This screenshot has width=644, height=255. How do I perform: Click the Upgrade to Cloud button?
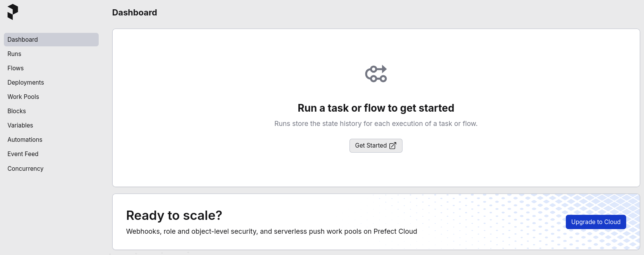pyautogui.click(x=596, y=222)
